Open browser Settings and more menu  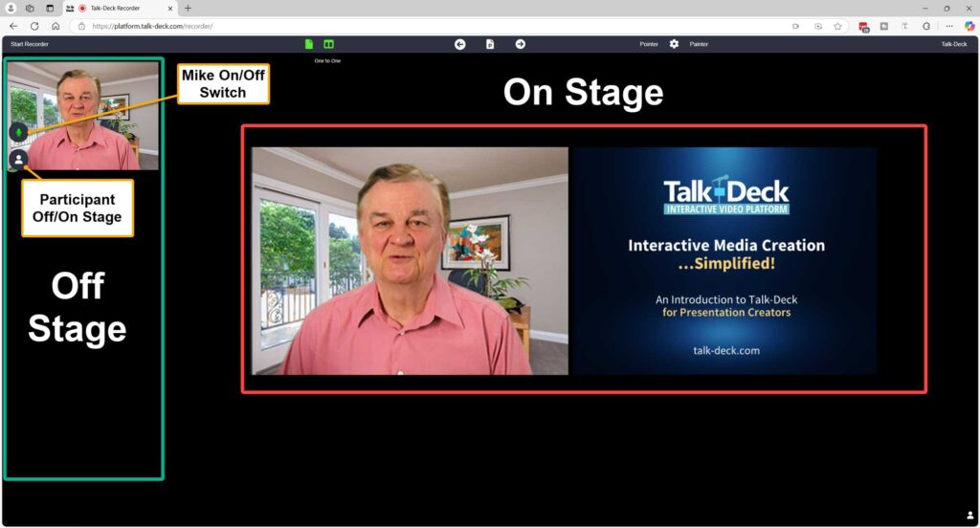pyautogui.click(x=948, y=26)
